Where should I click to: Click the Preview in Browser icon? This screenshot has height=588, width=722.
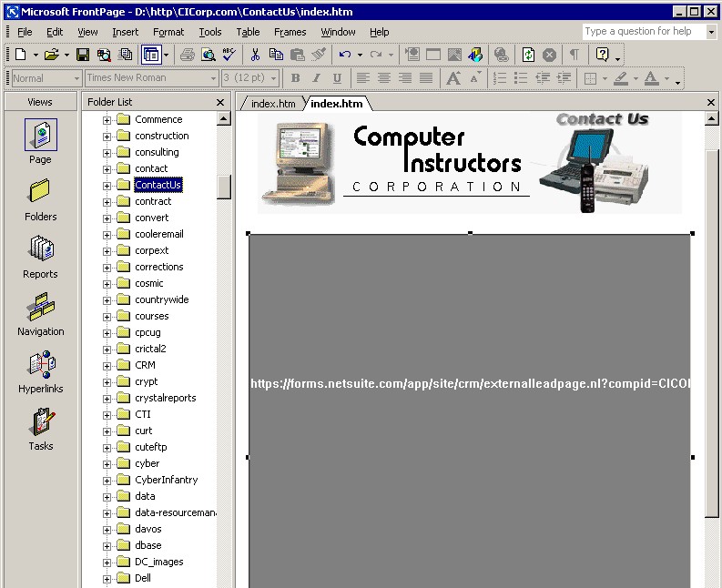click(x=208, y=55)
